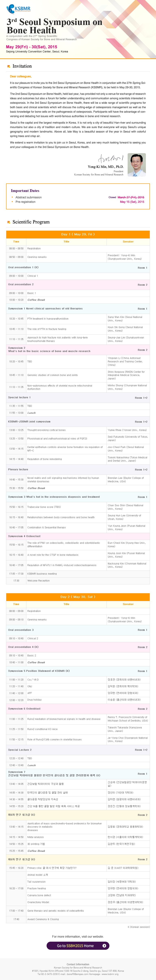Viewport: 156px width, 980px height.
Task: Click the president's portrait photo
Action: (x=137, y=165)
